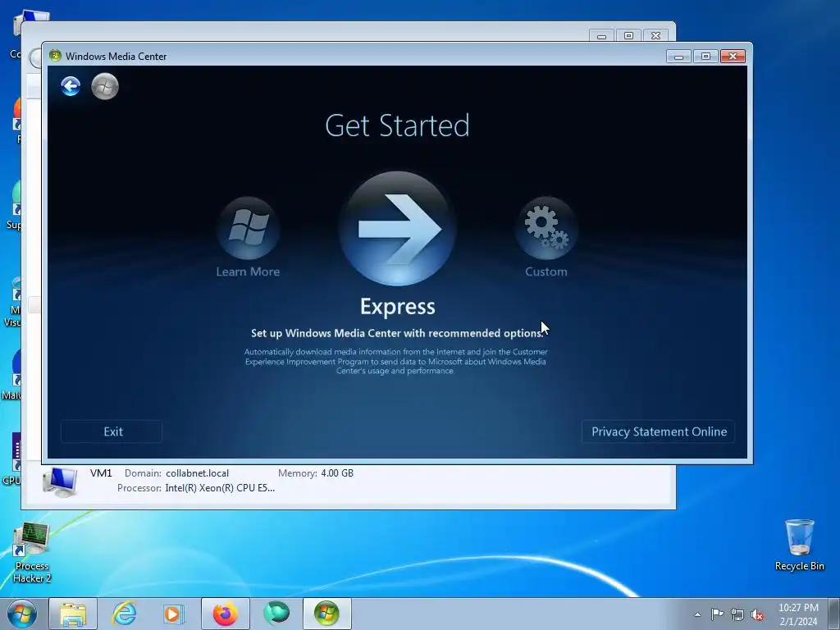The width and height of the screenshot is (840, 630).
Task: Open the Windows Start menu
Action: (22, 614)
